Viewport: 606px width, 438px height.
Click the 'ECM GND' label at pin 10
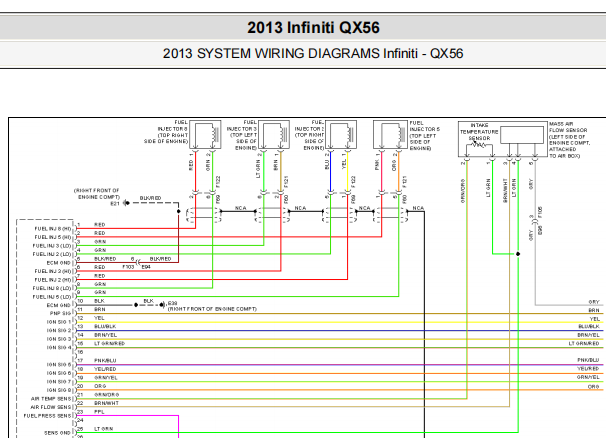click(x=58, y=305)
